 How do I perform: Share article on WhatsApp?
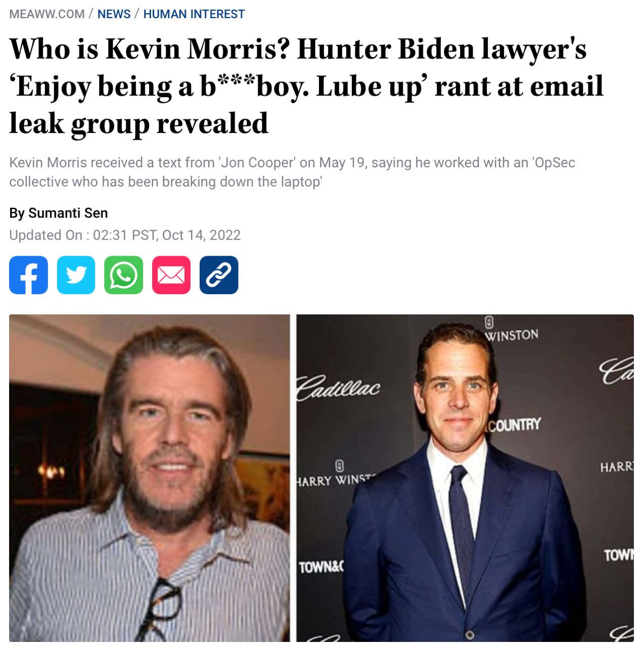coord(123,275)
